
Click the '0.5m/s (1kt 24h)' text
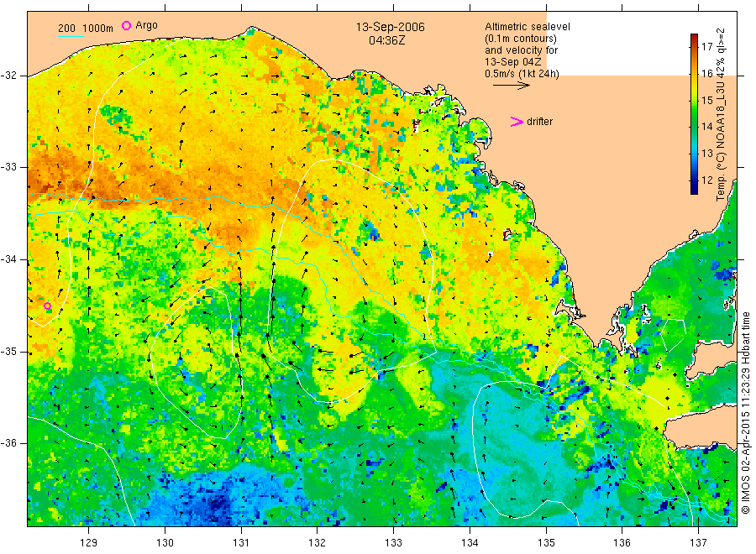click(522, 74)
